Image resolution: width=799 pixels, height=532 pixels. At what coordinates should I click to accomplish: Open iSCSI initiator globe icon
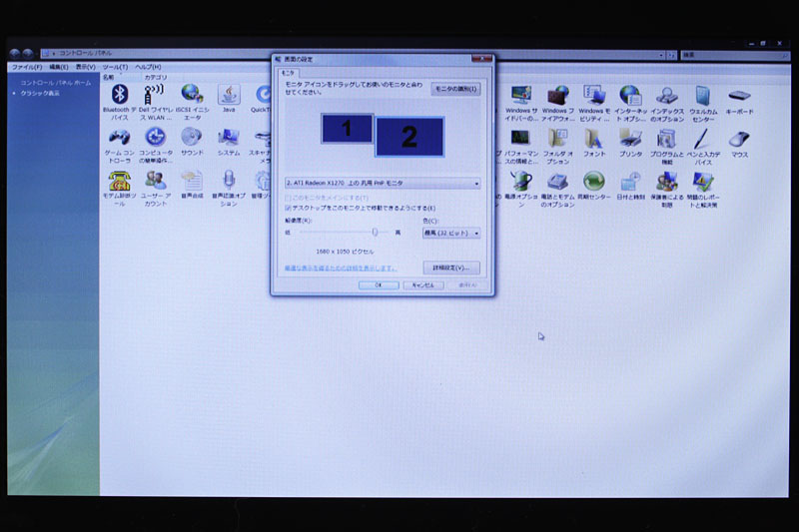pos(192,94)
